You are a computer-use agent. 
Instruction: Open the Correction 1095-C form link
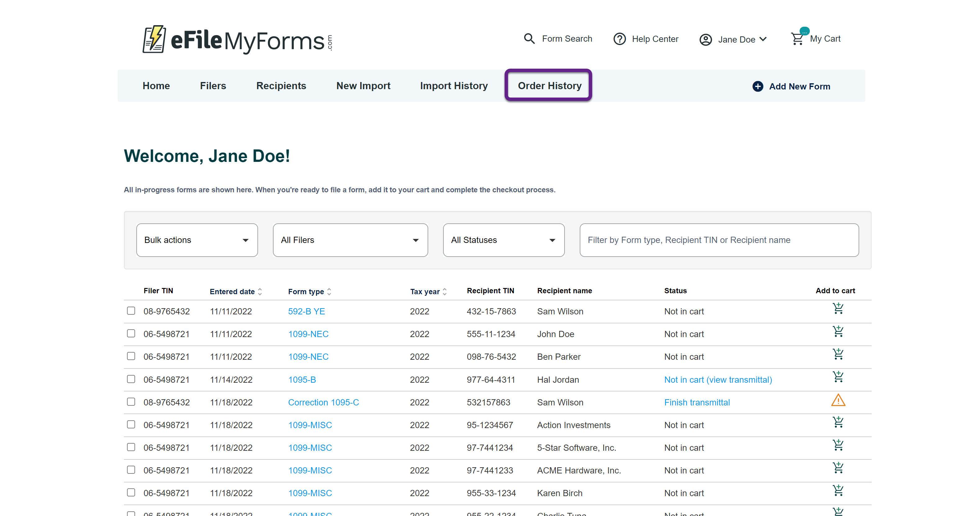323,402
